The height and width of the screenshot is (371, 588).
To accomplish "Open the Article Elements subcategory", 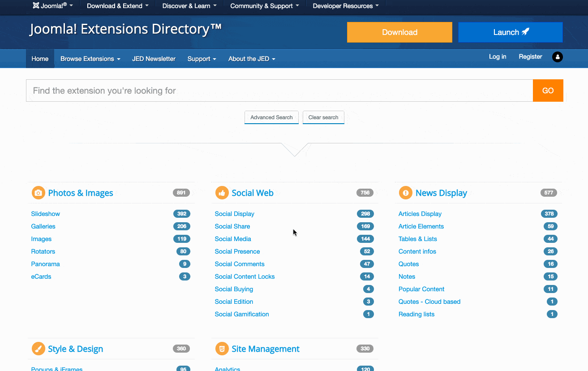I will coord(421,226).
